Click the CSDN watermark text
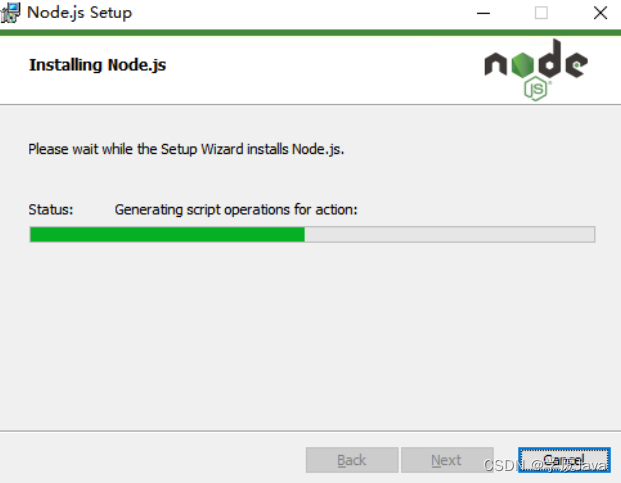Screen dimensions: 621x483 [x=546, y=466]
